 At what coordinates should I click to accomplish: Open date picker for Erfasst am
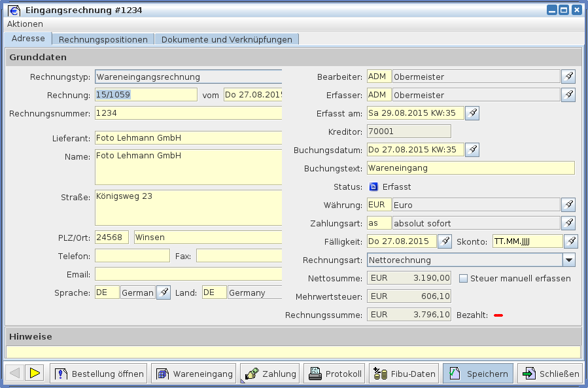pos(472,113)
